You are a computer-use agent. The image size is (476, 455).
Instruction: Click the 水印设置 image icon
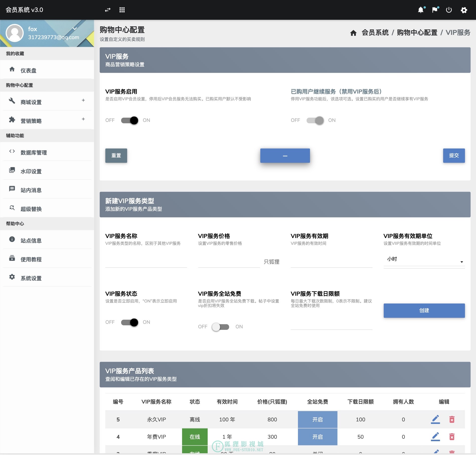[x=12, y=170]
